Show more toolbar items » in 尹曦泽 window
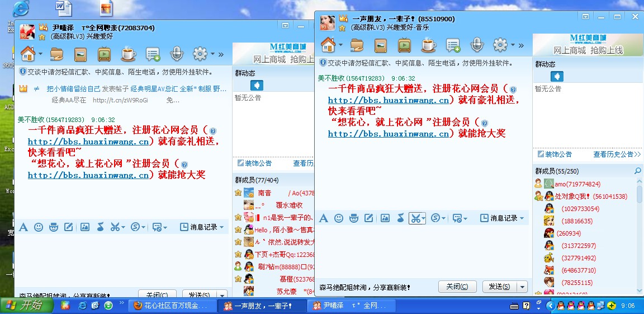The width and height of the screenshot is (644, 314). coord(221,54)
